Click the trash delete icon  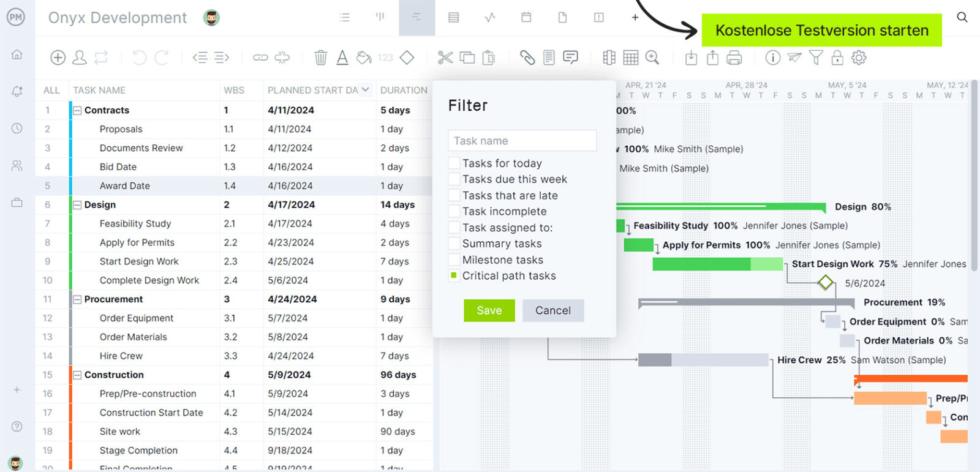click(x=320, y=58)
